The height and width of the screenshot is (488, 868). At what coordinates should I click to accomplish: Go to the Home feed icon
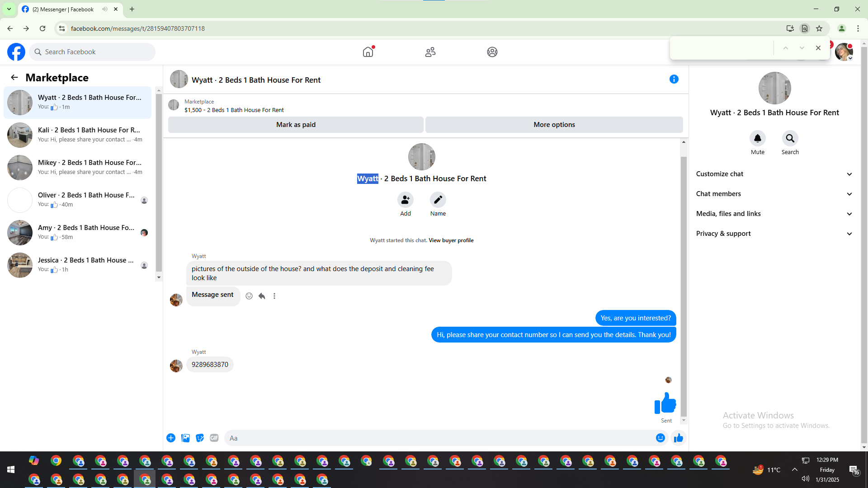pos(368,52)
